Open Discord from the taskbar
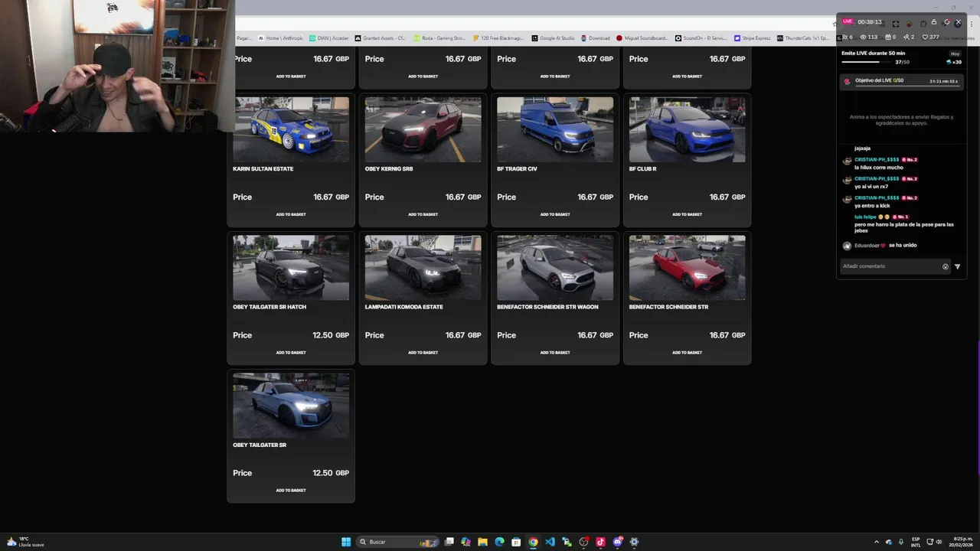This screenshot has height=551, width=980. pyautogui.click(x=617, y=542)
